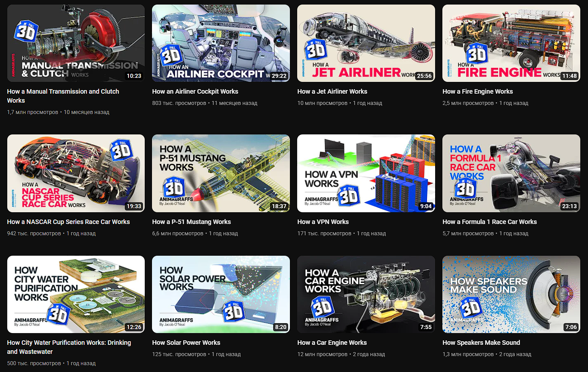
Task: Click the "1,7 млн просмотров" view count
Action: click(x=33, y=112)
